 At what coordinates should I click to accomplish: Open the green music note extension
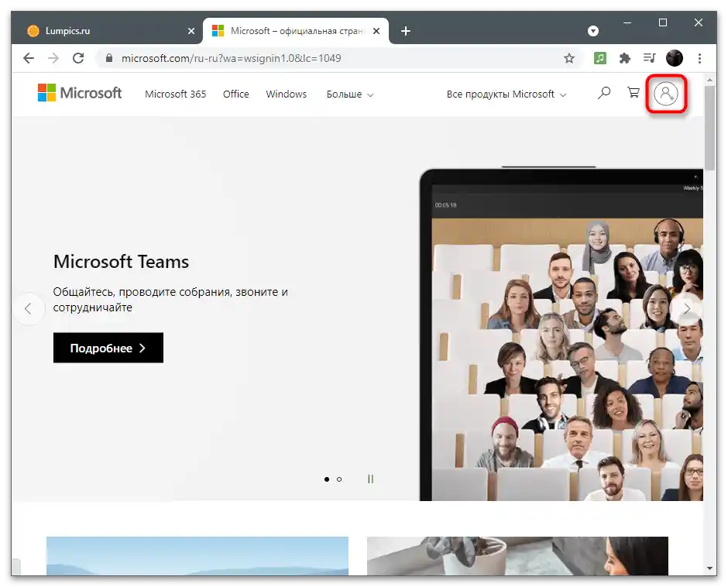(x=600, y=58)
